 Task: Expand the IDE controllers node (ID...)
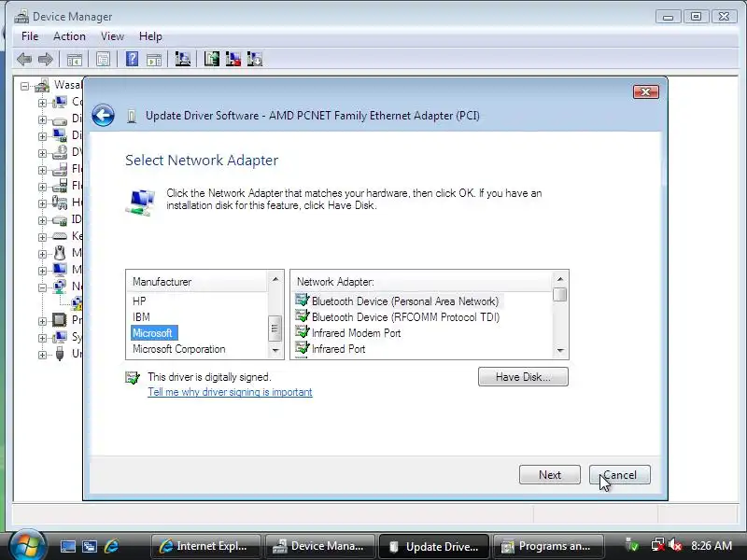pos(42,220)
